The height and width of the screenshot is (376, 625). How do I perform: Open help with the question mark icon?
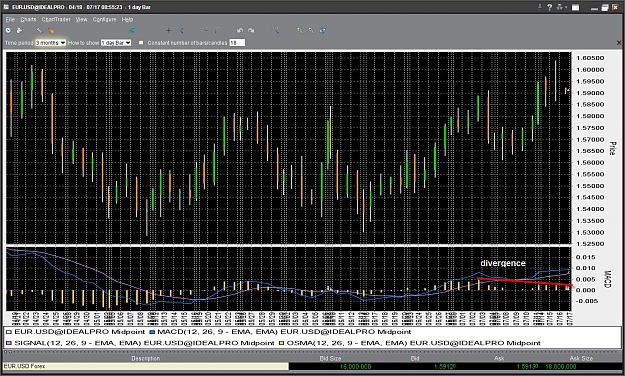point(550,7)
